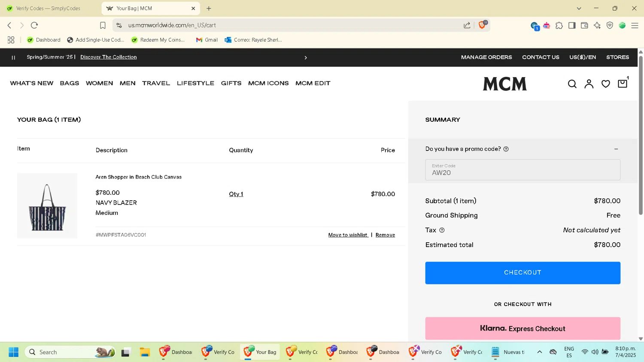Open the US($)/EN region selector

point(583,57)
